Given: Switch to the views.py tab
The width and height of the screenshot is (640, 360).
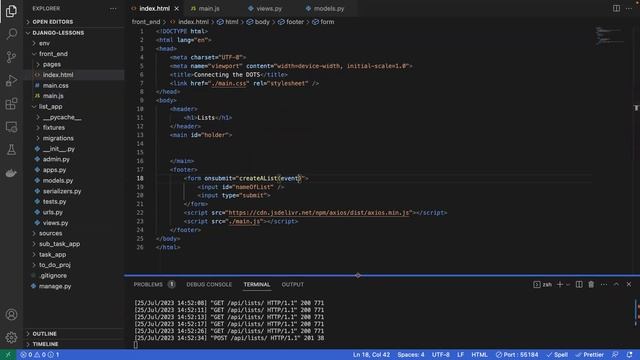Looking at the screenshot, I should point(269,9).
